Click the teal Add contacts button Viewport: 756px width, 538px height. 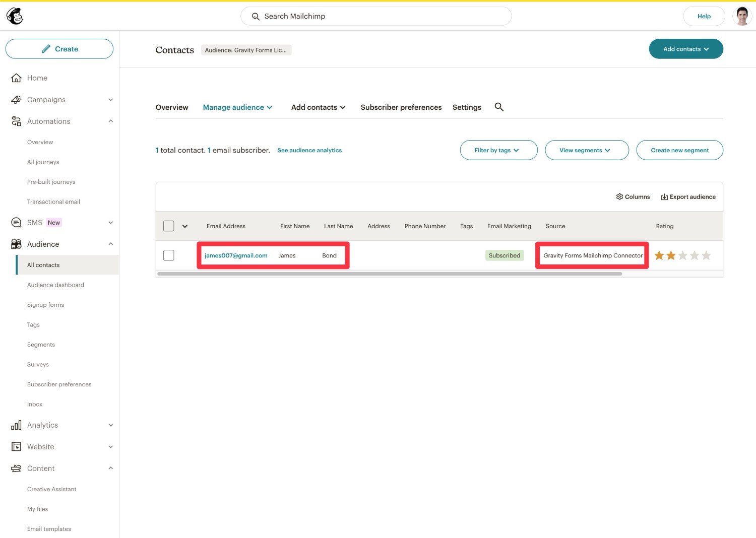(686, 49)
